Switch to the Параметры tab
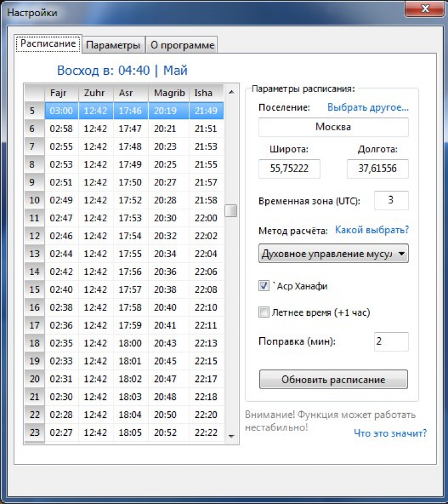The height and width of the screenshot is (504, 448). pos(113,45)
